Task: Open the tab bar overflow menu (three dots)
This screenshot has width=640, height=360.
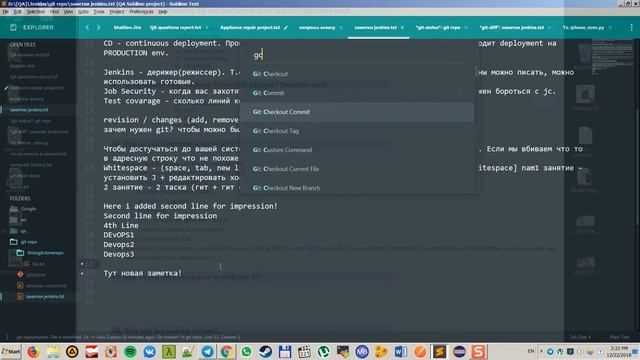Action: pyautogui.click(x=631, y=27)
